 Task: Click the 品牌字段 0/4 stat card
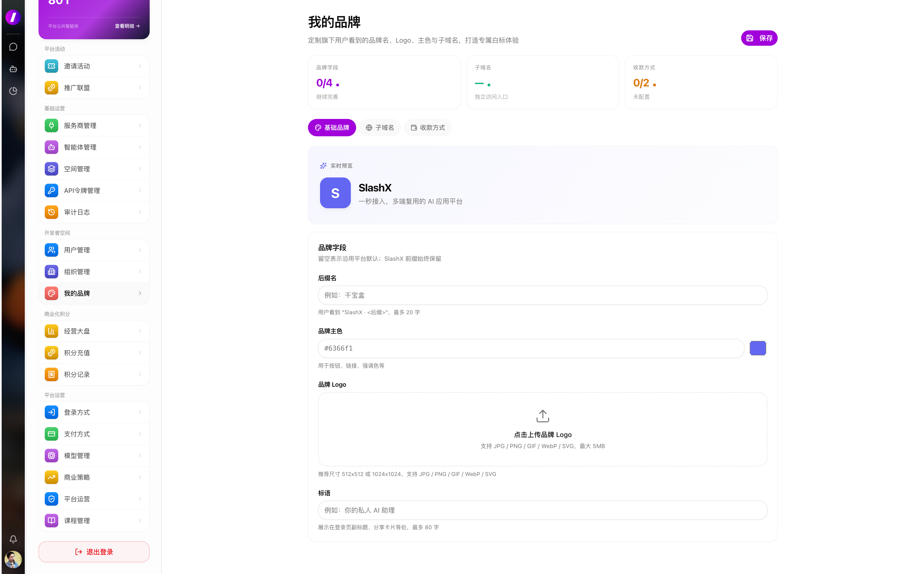(x=384, y=82)
